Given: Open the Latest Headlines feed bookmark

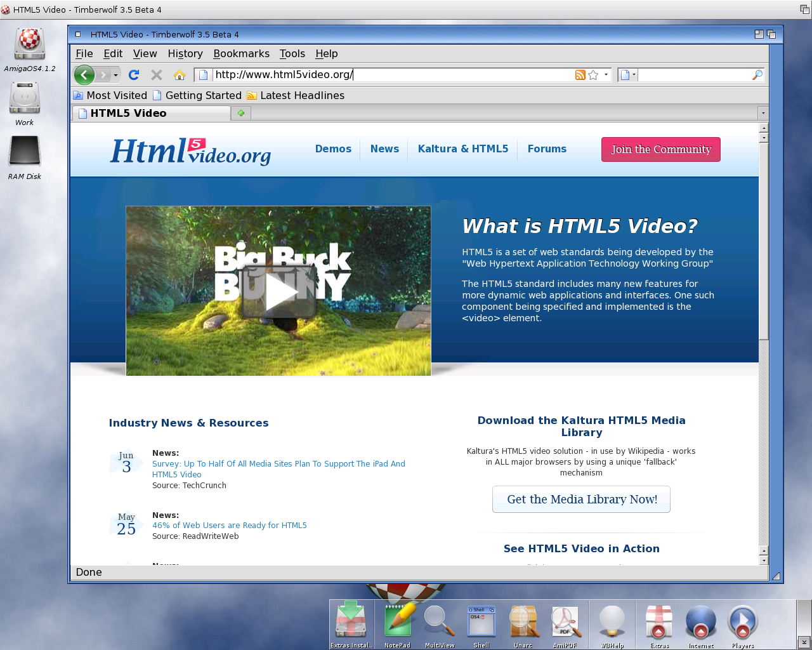Looking at the screenshot, I should pyautogui.click(x=296, y=95).
